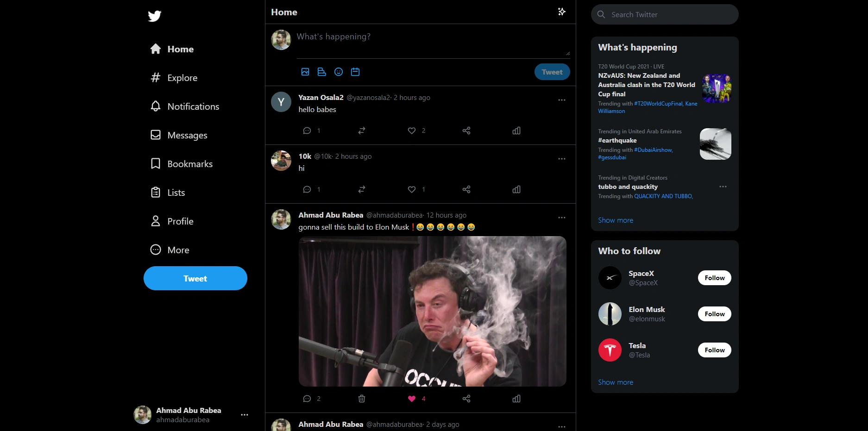Click the schedule calendar icon in composer
Image resolution: width=868 pixels, height=431 pixels.
tap(355, 72)
